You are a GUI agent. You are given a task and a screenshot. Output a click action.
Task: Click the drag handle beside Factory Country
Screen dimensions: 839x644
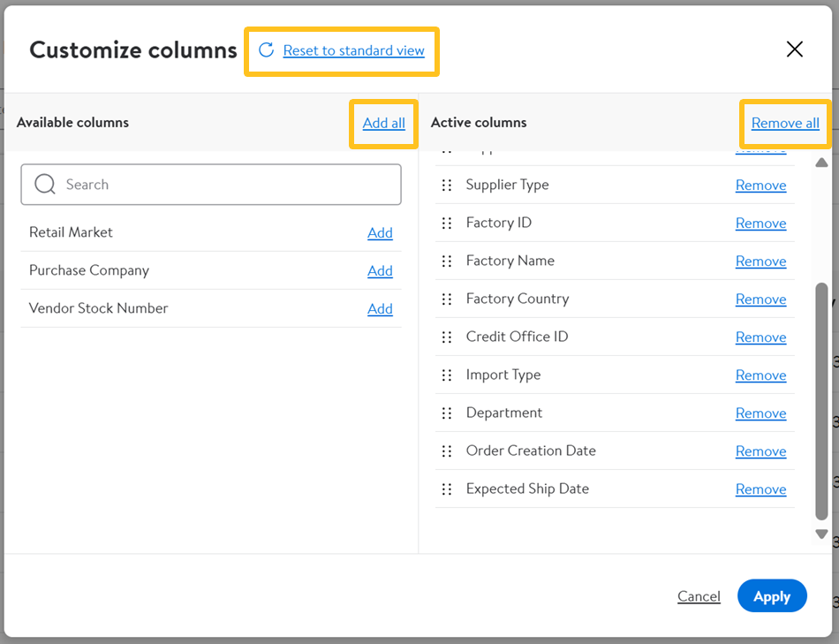pos(447,299)
